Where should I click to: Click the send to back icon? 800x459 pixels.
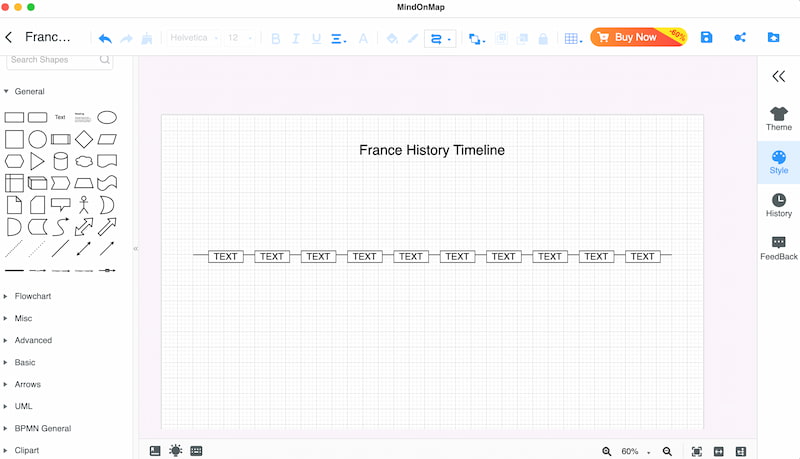click(x=522, y=38)
